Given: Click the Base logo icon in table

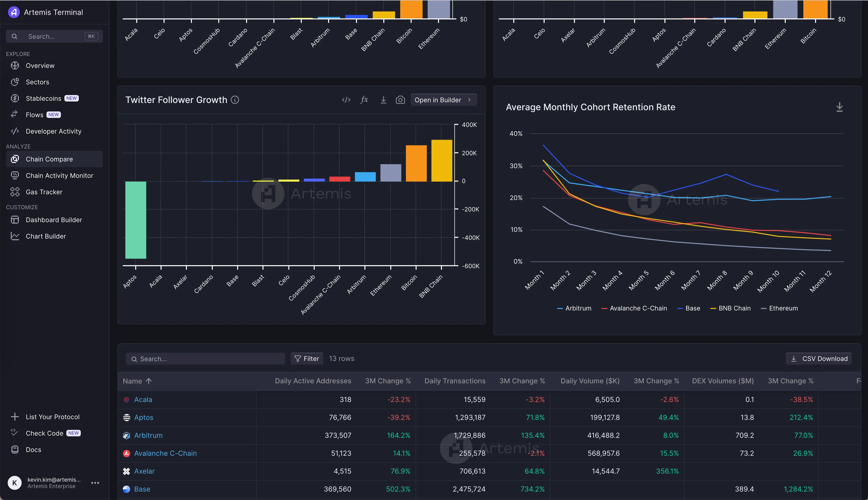Looking at the screenshot, I should pyautogui.click(x=127, y=489).
